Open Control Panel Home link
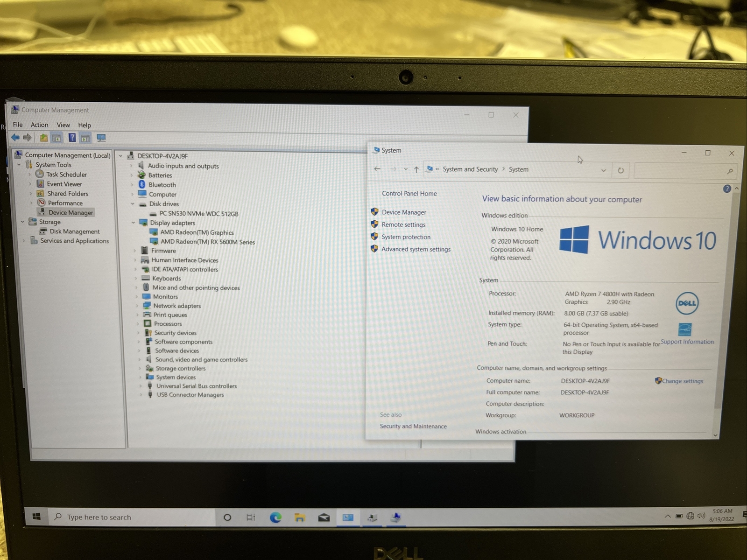The height and width of the screenshot is (560, 747). (x=409, y=193)
